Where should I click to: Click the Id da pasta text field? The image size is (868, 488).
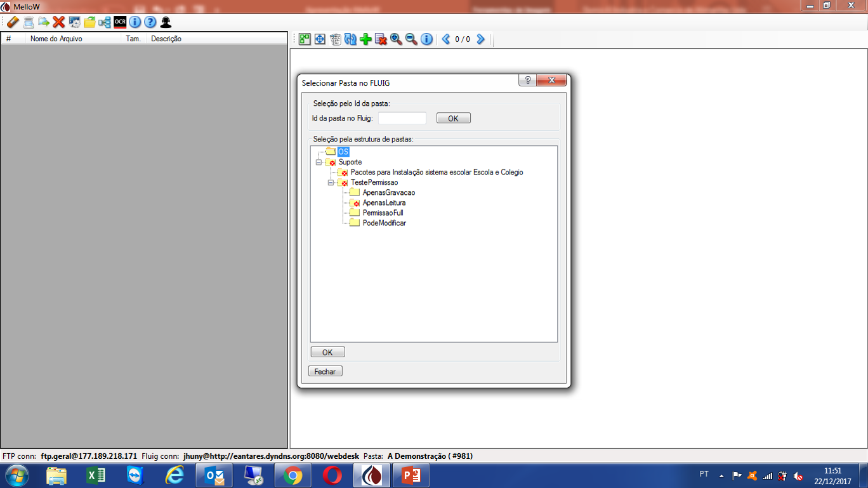[402, 118]
